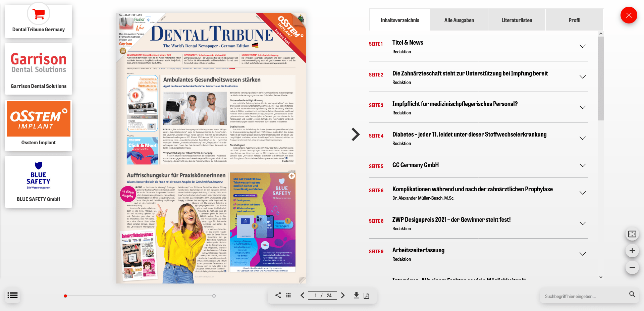This screenshot has height=311, width=644.
Task: Open Impfpflicht für medizinischpflegerisches Personal article
Action: coord(455,104)
